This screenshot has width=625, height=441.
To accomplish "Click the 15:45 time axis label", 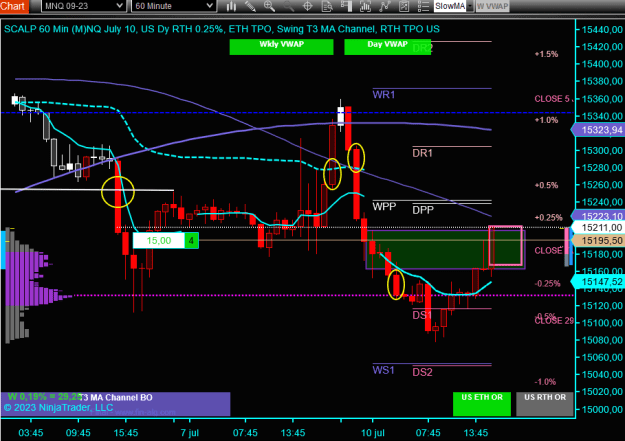I will [126, 433].
